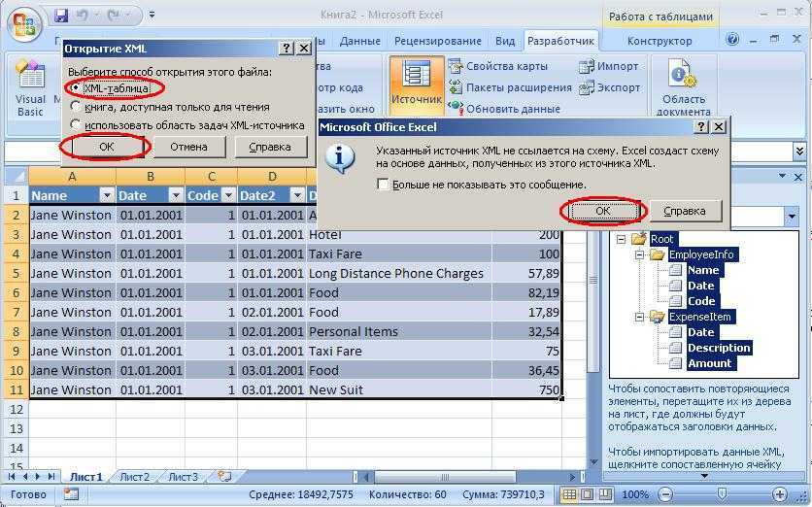This screenshot has height=507, width=812.
Task: Open Quick Access toolbar customize dropdown
Action: tap(152, 15)
